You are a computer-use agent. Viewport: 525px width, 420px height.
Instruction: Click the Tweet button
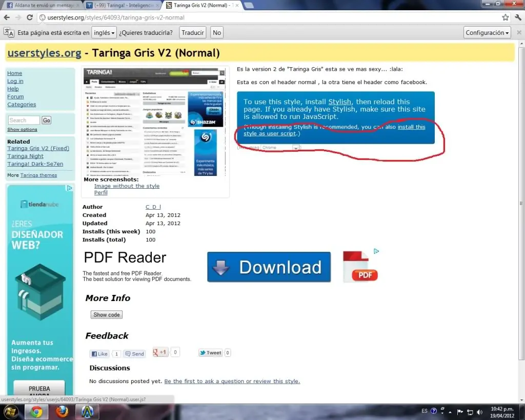click(x=211, y=353)
